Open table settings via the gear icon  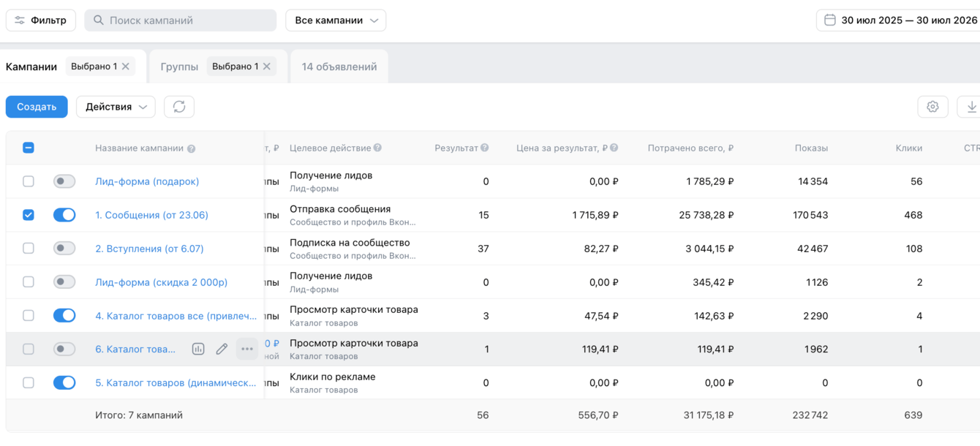[932, 107]
